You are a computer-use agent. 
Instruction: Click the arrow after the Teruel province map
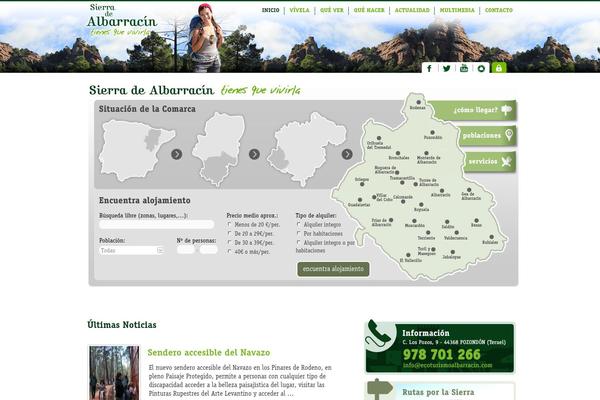347,154
